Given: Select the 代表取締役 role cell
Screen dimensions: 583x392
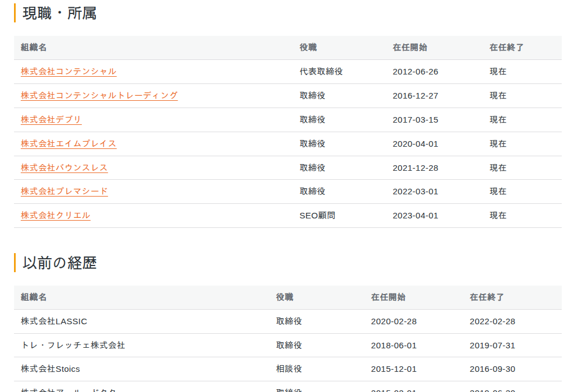Looking at the screenshot, I should pos(321,72).
